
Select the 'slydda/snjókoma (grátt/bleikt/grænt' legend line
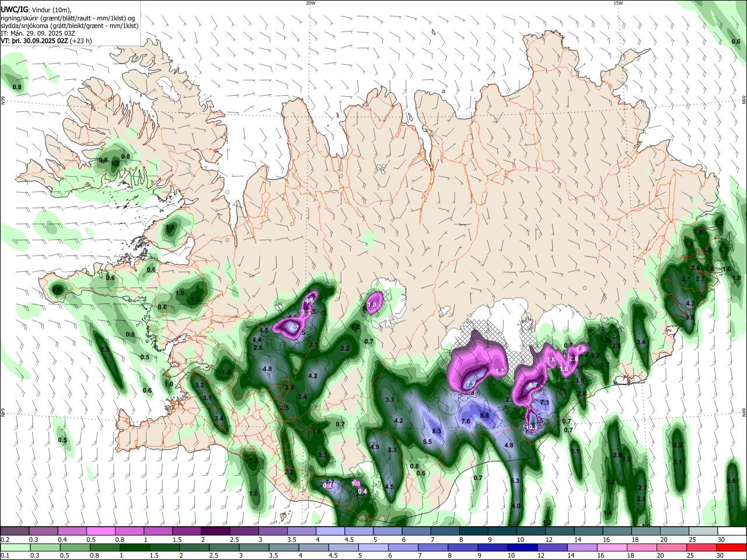(69, 26)
